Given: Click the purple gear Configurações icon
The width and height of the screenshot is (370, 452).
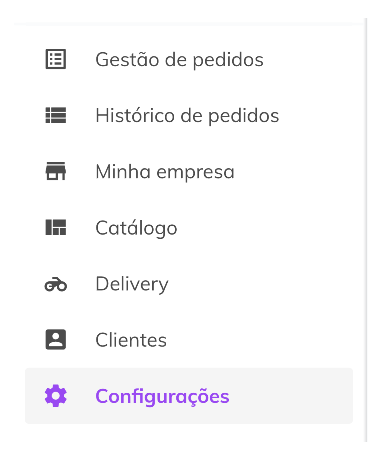Looking at the screenshot, I should [56, 396].
